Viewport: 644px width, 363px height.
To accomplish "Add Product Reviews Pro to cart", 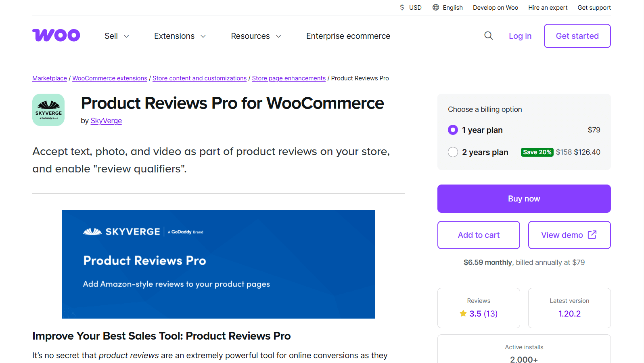I will pyautogui.click(x=479, y=235).
